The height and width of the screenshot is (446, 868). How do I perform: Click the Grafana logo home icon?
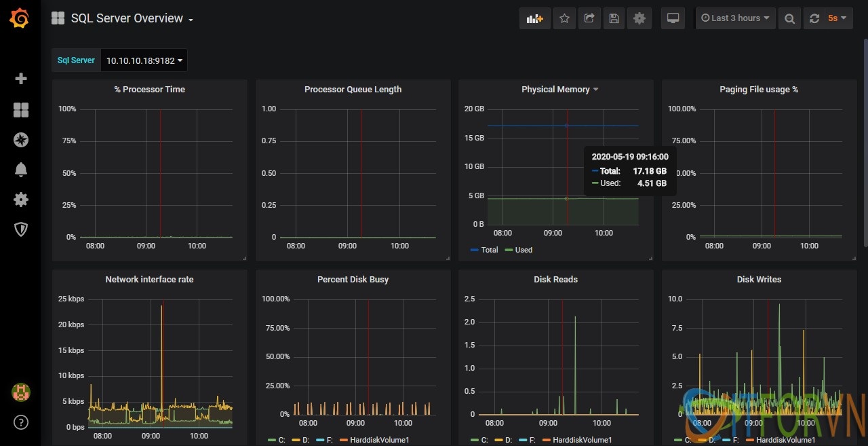20,18
